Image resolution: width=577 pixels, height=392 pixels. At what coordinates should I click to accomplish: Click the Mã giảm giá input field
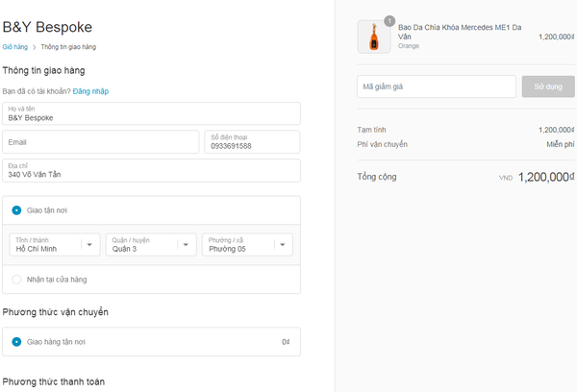(435, 86)
